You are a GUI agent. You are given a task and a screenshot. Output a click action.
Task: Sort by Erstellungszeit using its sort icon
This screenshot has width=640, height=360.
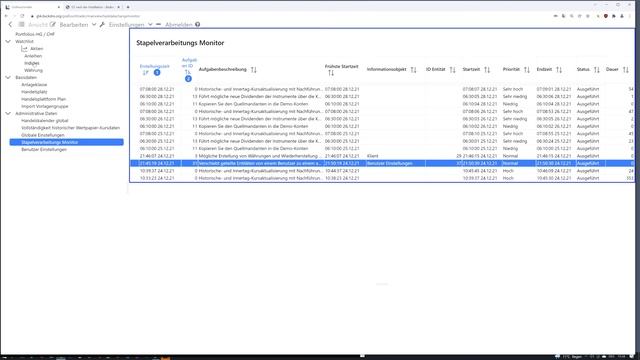point(145,73)
